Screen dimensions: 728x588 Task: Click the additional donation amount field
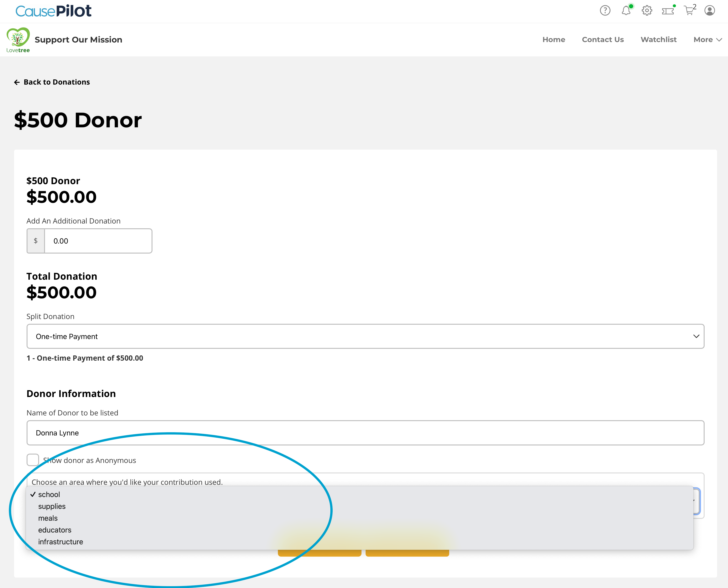coord(98,241)
